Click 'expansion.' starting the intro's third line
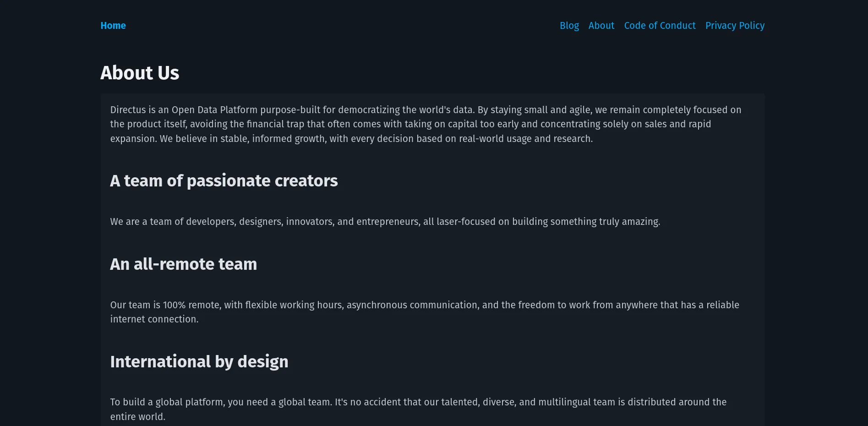 pyautogui.click(x=133, y=139)
